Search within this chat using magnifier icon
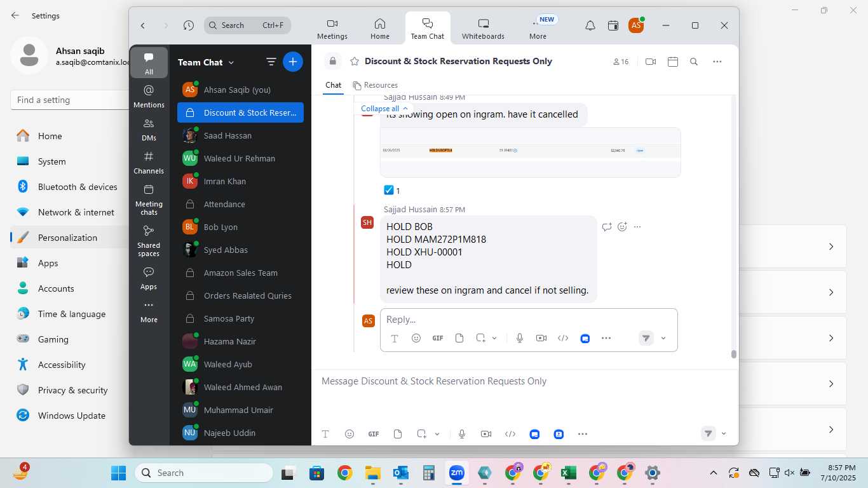This screenshot has height=488, width=868. point(694,62)
